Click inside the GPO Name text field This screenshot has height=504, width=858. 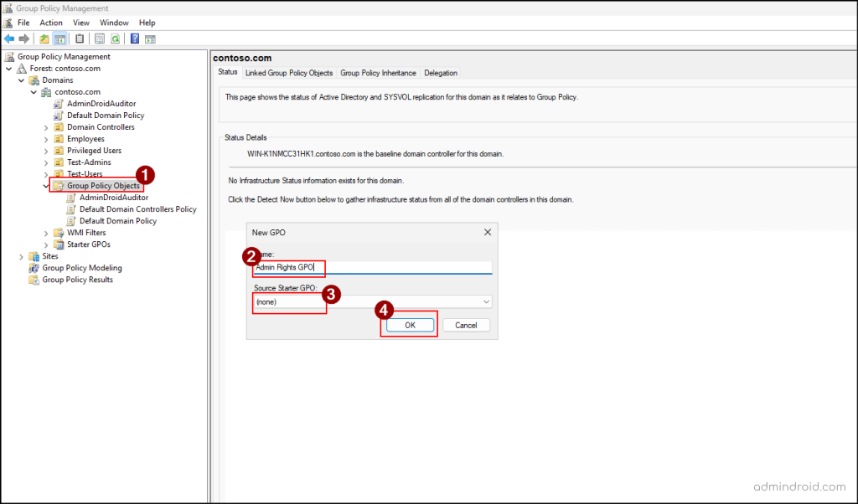tap(370, 267)
